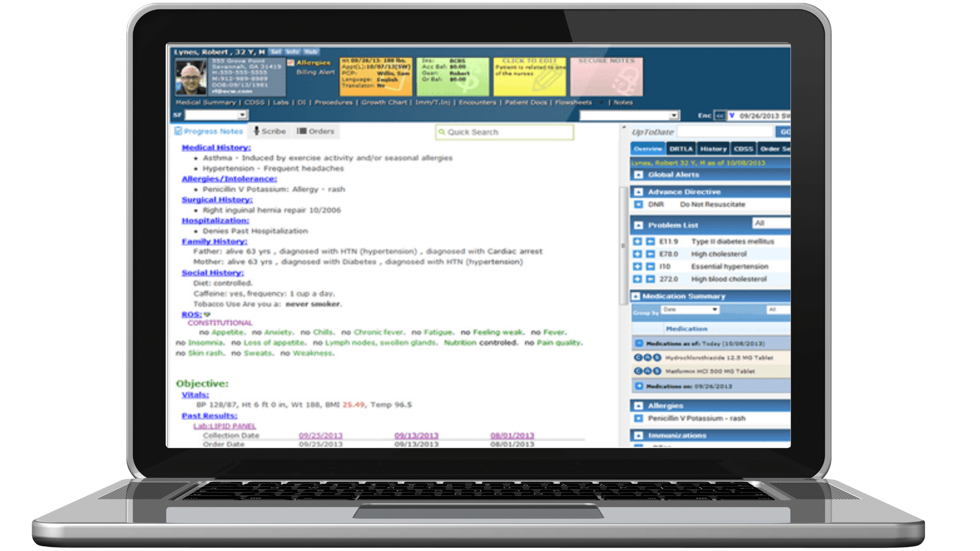
Task: Open the Group by Date dropdown
Action: point(690,309)
